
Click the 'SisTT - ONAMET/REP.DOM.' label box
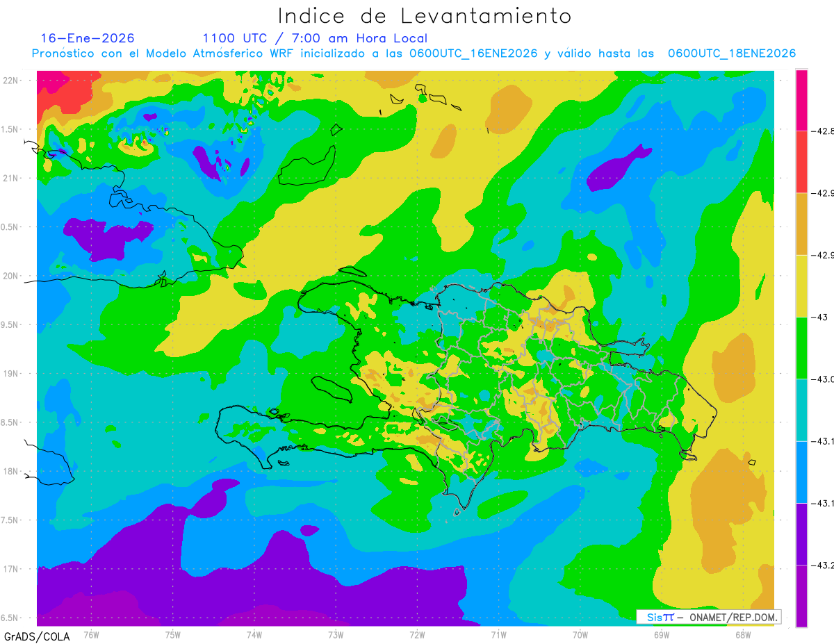(708, 617)
